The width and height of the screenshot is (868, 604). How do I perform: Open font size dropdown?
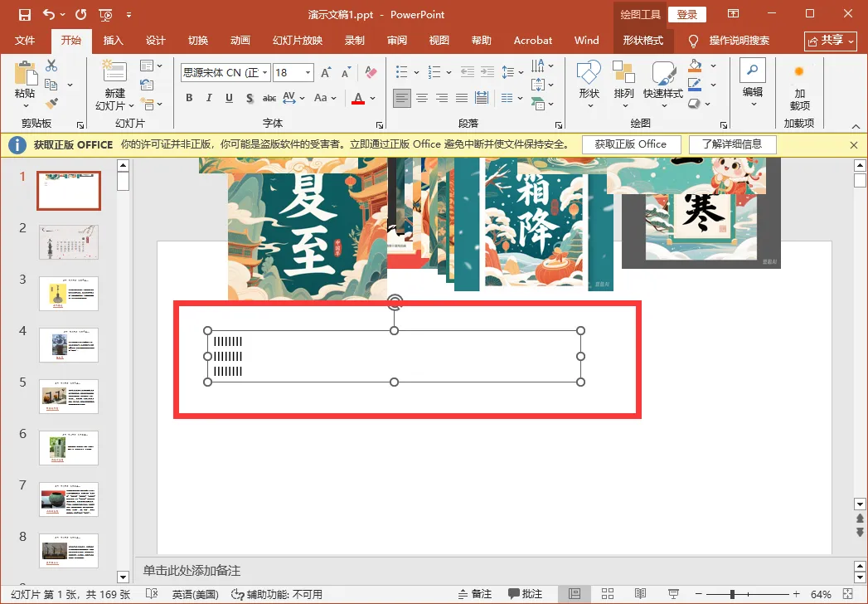[x=308, y=72]
